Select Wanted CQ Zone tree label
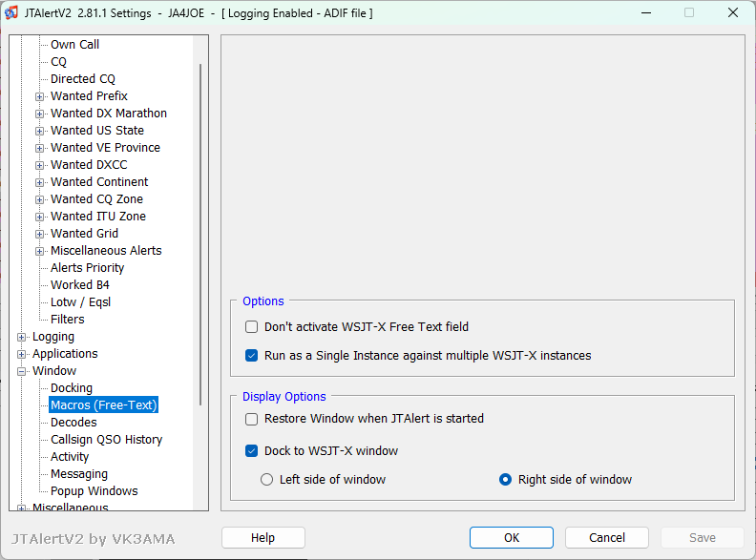This screenshot has height=560, width=756. tap(97, 199)
